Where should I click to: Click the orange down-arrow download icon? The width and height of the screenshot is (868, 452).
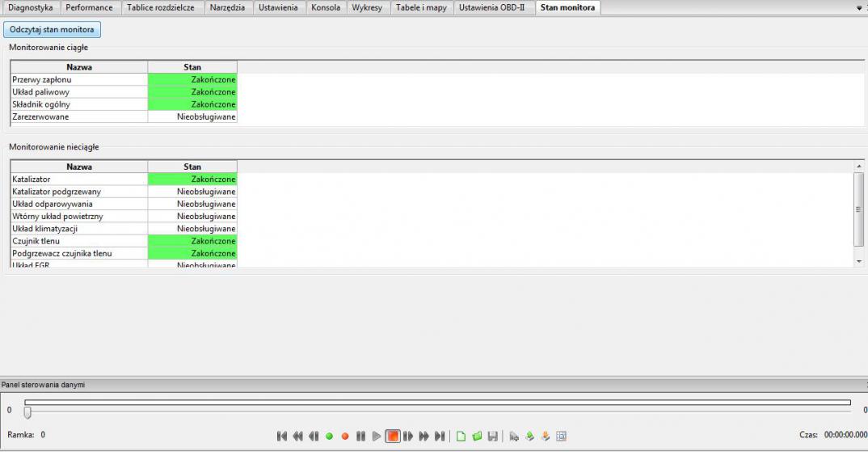546,437
